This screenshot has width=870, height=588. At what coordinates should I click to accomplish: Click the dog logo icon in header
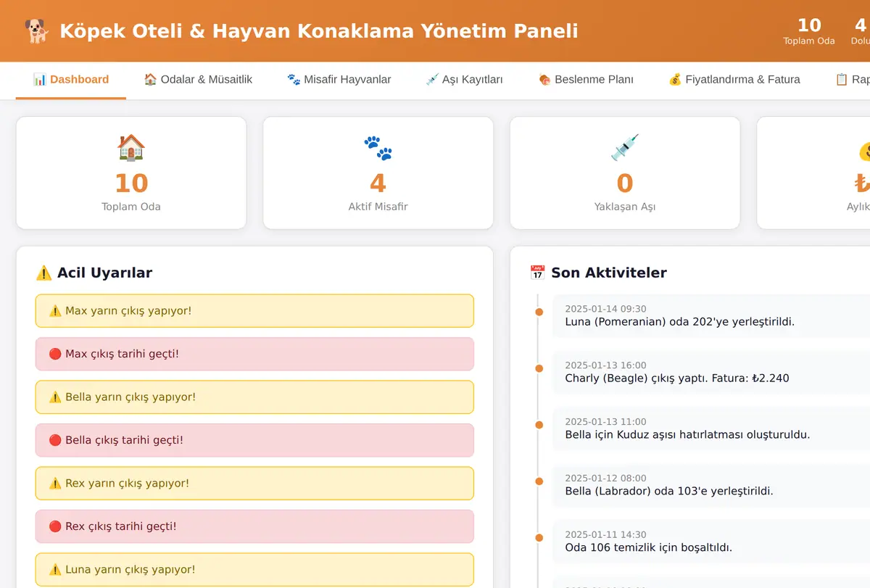pyautogui.click(x=36, y=31)
